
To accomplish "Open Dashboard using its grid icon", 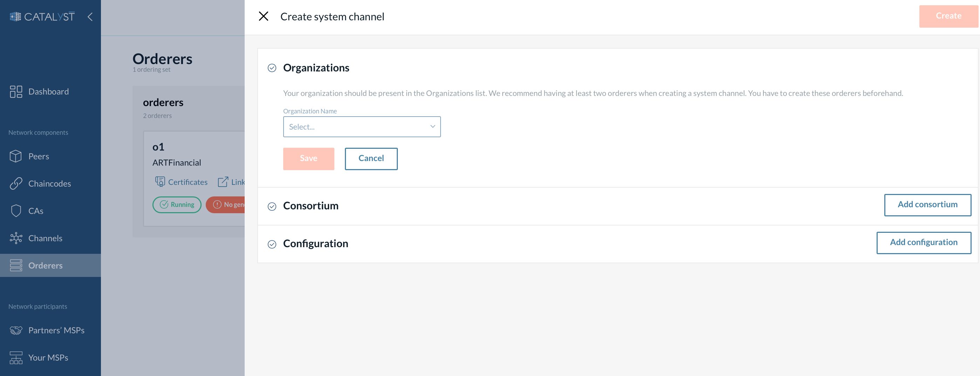I will pos(16,91).
